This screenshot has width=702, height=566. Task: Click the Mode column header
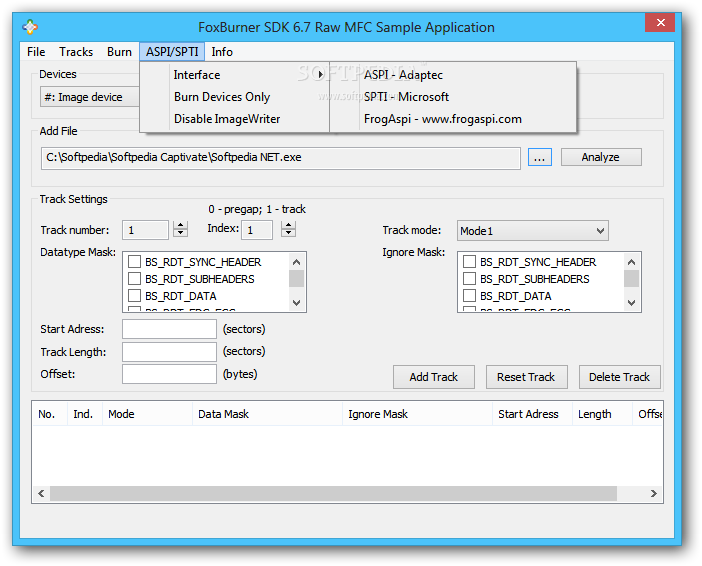147,414
